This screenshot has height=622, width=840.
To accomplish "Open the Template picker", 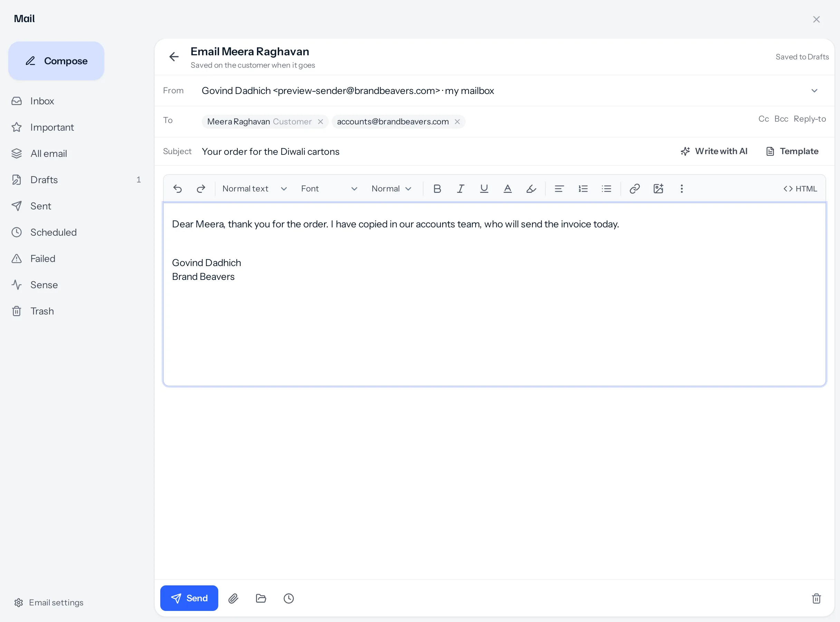I will click(x=792, y=151).
